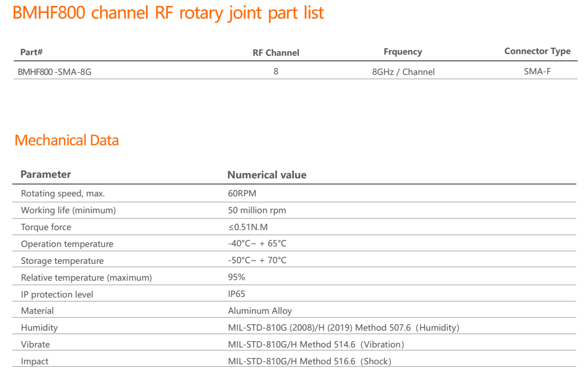Image resolution: width=588 pixels, height=387 pixels.
Task: Select the IP65 protection level value
Action: 237,294
